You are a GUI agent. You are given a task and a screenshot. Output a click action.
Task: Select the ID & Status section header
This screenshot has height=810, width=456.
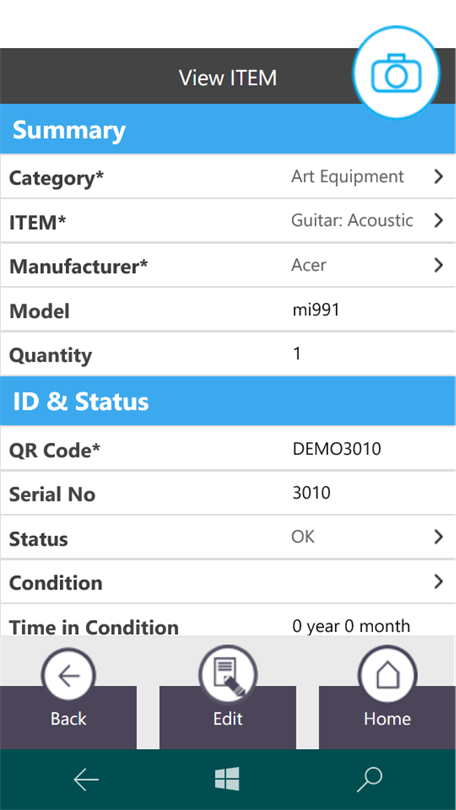coord(228,401)
